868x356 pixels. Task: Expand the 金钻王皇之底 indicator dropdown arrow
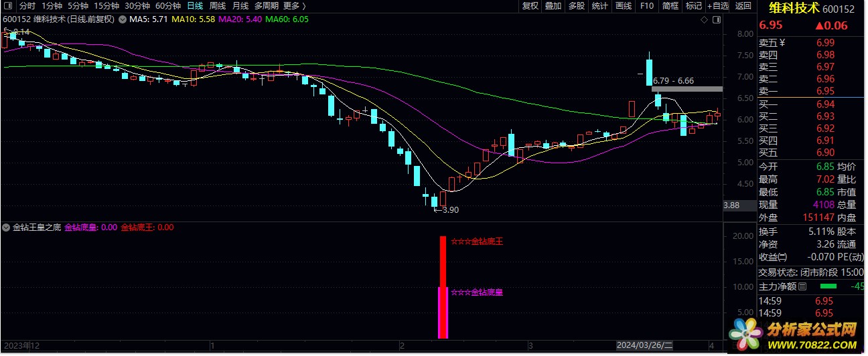(7, 228)
